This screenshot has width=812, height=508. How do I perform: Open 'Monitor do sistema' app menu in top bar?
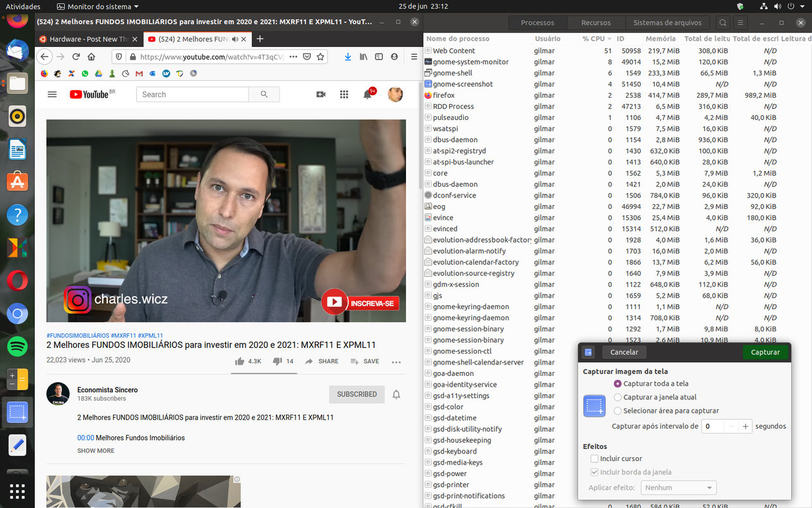tap(98, 6)
